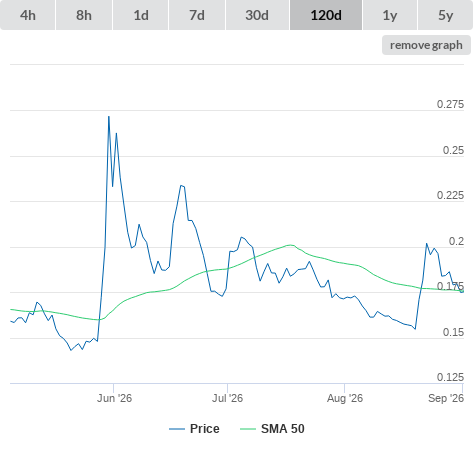This screenshot has height=455, width=474.
Task: Switch to the 1d time range
Action: 141,15
